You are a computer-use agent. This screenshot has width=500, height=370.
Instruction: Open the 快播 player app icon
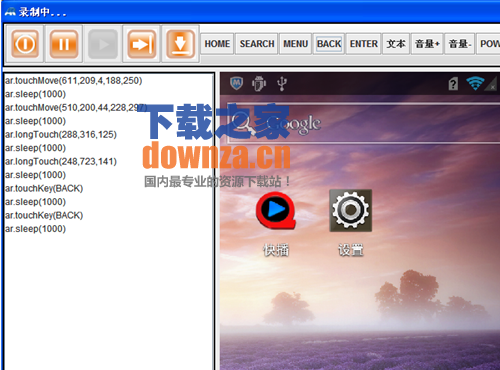pyautogui.click(x=276, y=211)
